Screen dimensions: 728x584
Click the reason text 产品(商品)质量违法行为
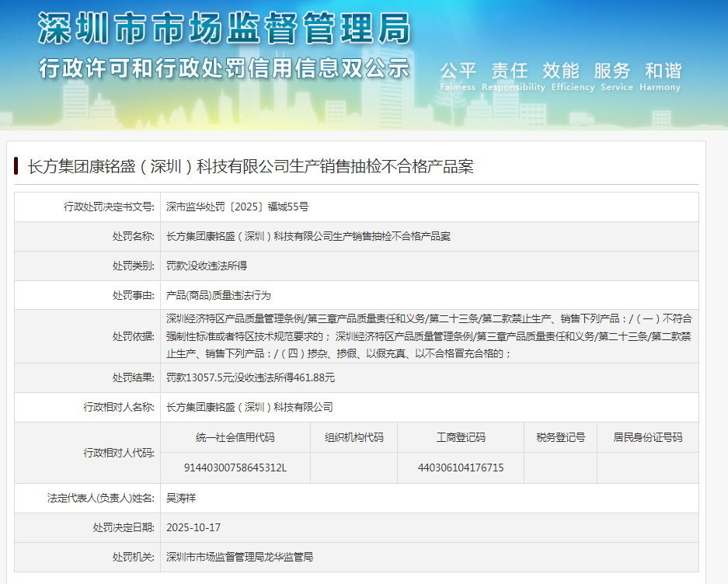pos(218,295)
